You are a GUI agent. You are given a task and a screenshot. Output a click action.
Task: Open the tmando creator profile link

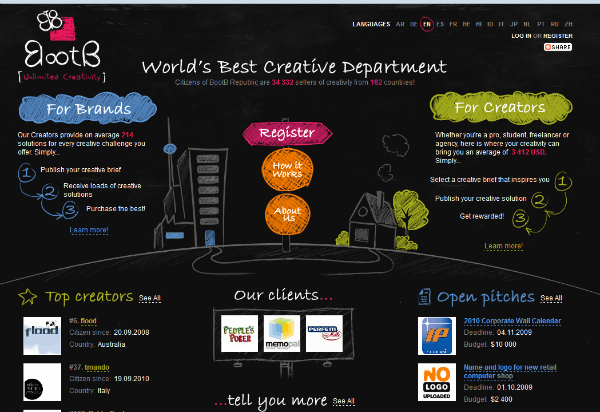tap(97, 367)
